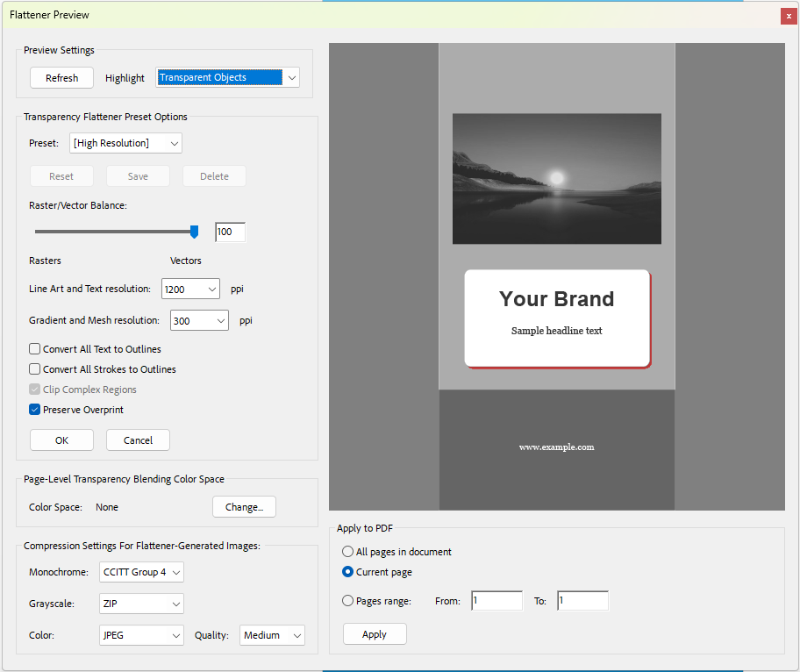Click the Sample headline text in preview
This screenshot has height=672, width=800.
(x=557, y=331)
